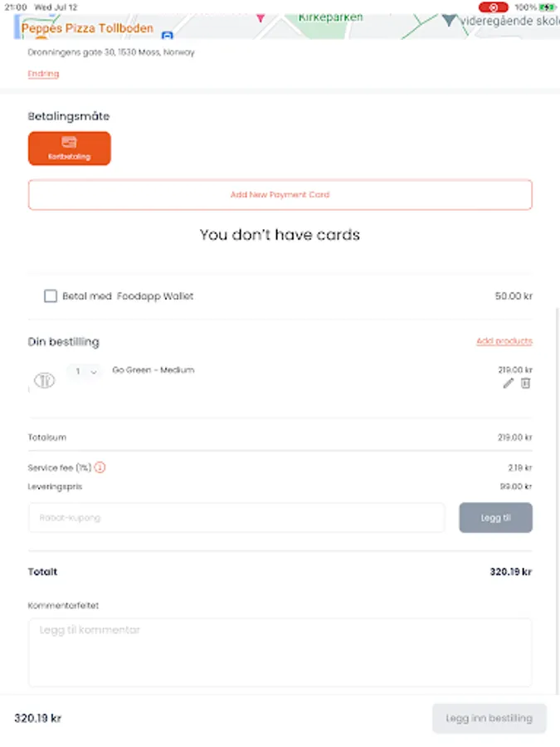Delete Go Green item with trash icon
Screen dimensions: 560x747
(525, 383)
